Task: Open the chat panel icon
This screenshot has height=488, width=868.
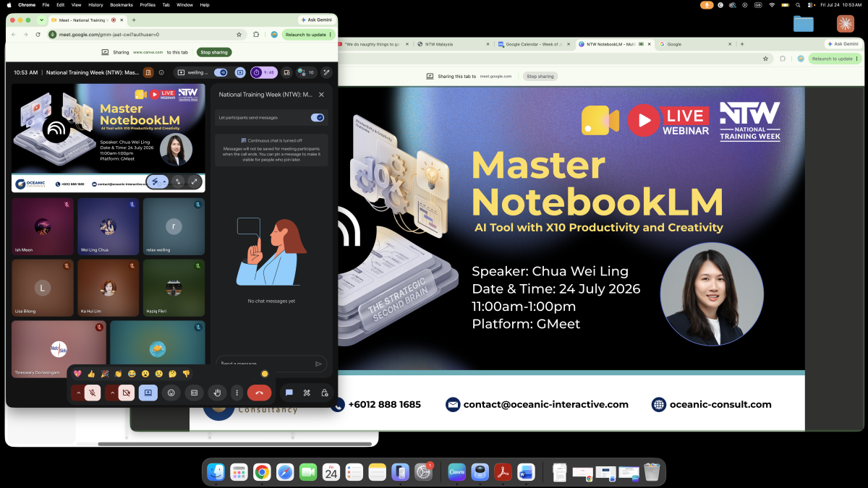Action: point(289,393)
